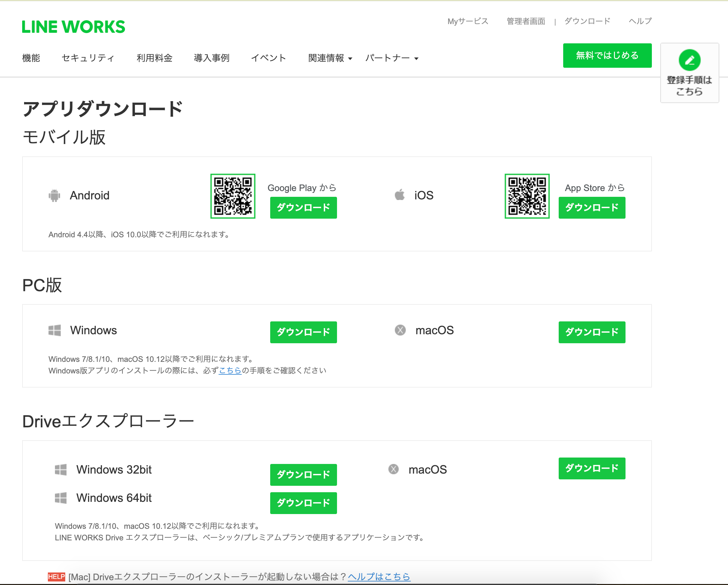Download the Windows PC app

(303, 332)
